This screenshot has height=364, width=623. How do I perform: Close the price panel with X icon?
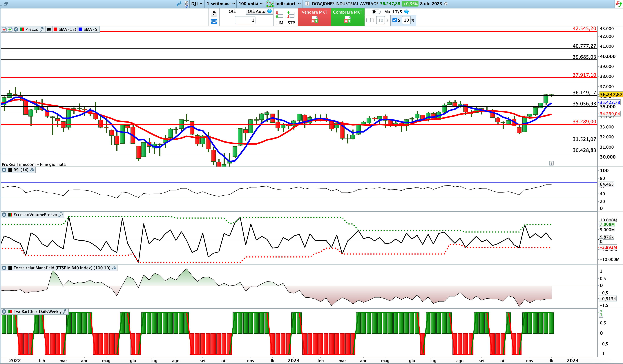coord(16,29)
